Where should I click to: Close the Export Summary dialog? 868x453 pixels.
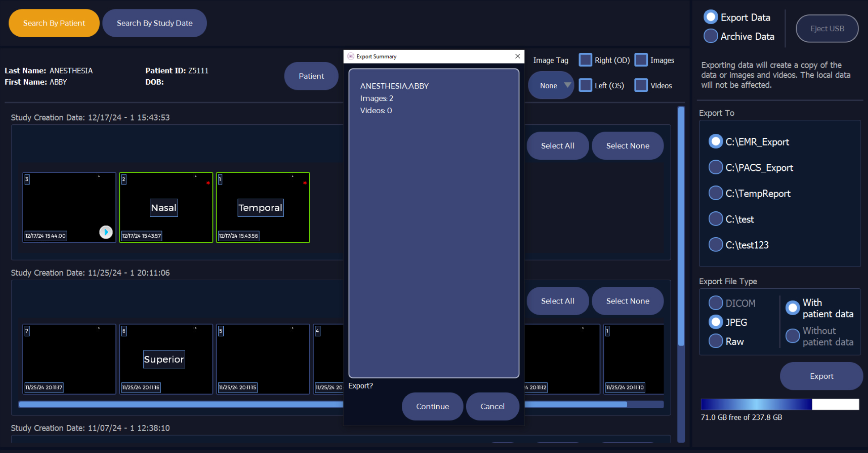(517, 56)
